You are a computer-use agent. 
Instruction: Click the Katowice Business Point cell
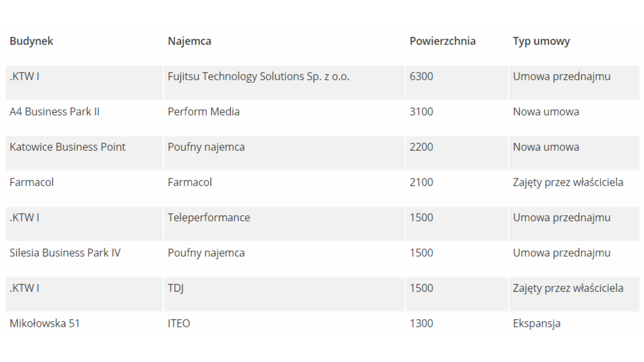pyautogui.click(x=68, y=147)
